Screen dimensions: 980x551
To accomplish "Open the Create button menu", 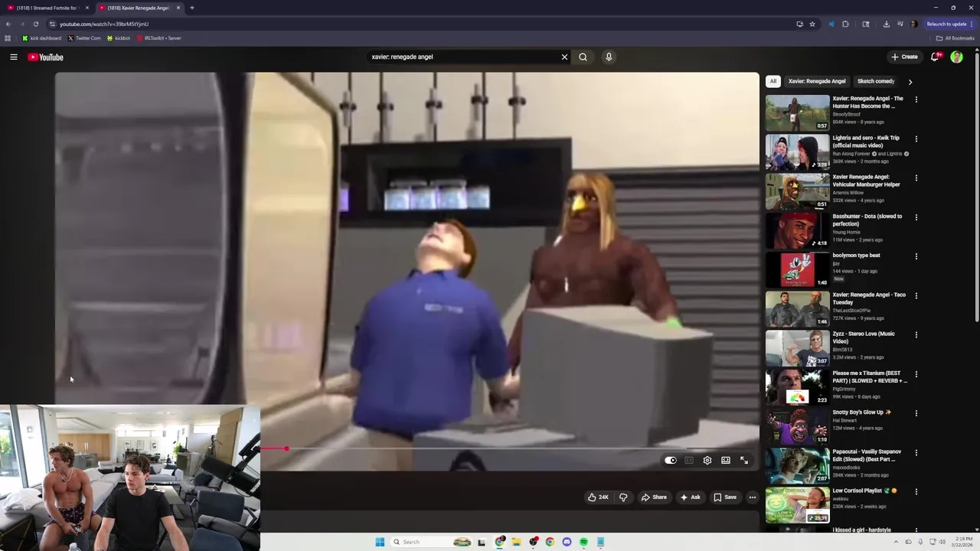I will [904, 57].
